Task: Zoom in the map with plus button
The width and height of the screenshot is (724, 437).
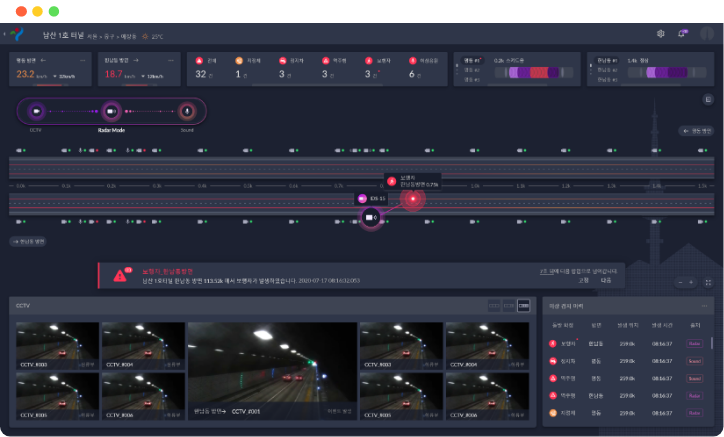Action: [x=691, y=282]
